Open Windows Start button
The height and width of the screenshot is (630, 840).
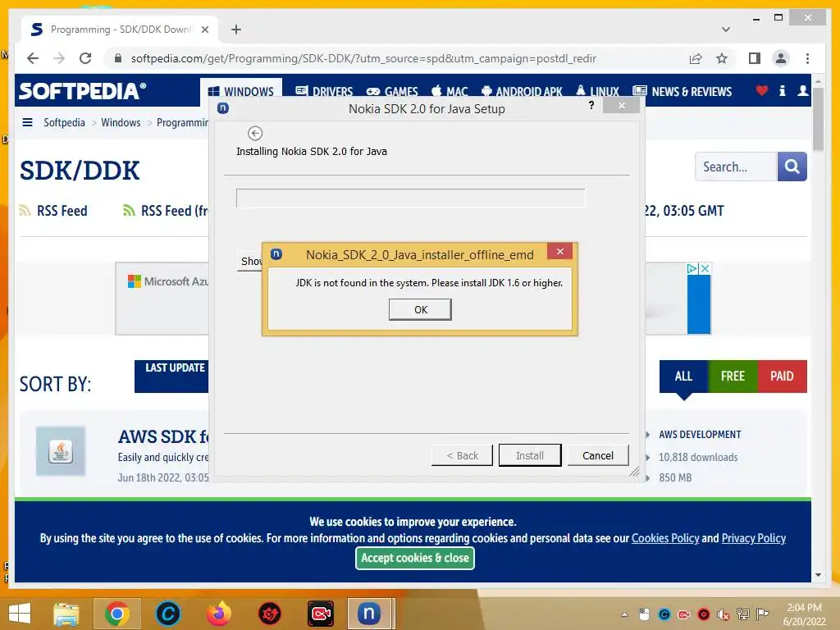20,614
